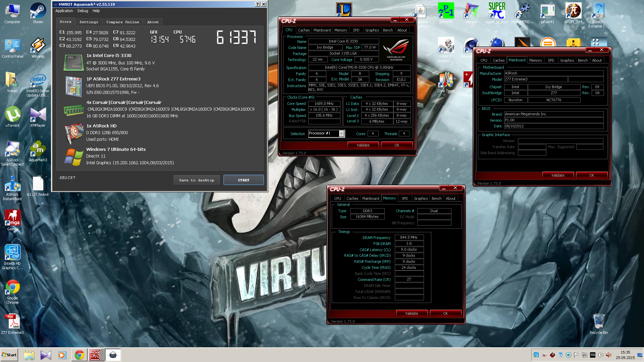The width and height of the screenshot is (644, 362).
Task: Open Caches tab in the CPU-Z processor window
Action: 304,30
